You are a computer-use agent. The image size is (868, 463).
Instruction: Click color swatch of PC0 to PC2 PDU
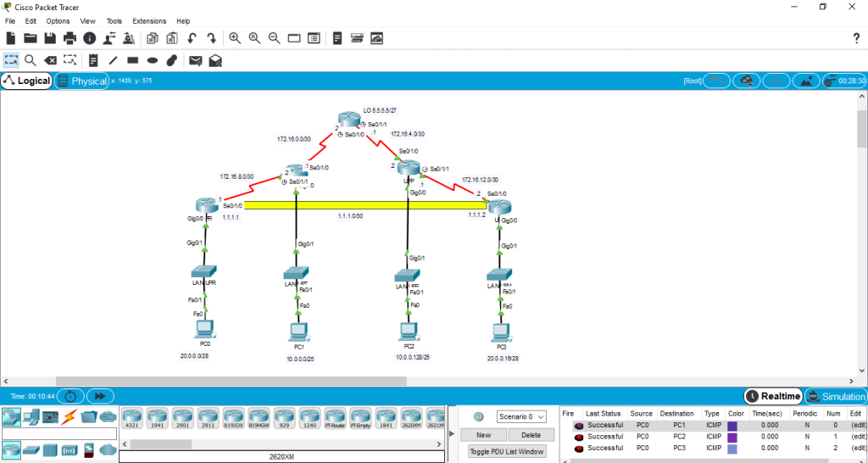point(732,437)
